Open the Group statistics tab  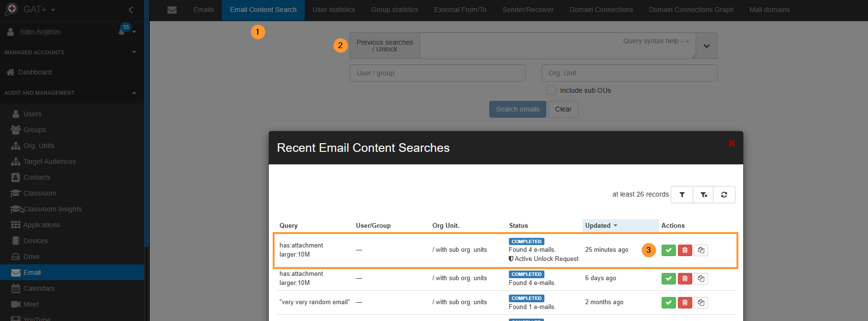pyautogui.click(x=395, y=10)
